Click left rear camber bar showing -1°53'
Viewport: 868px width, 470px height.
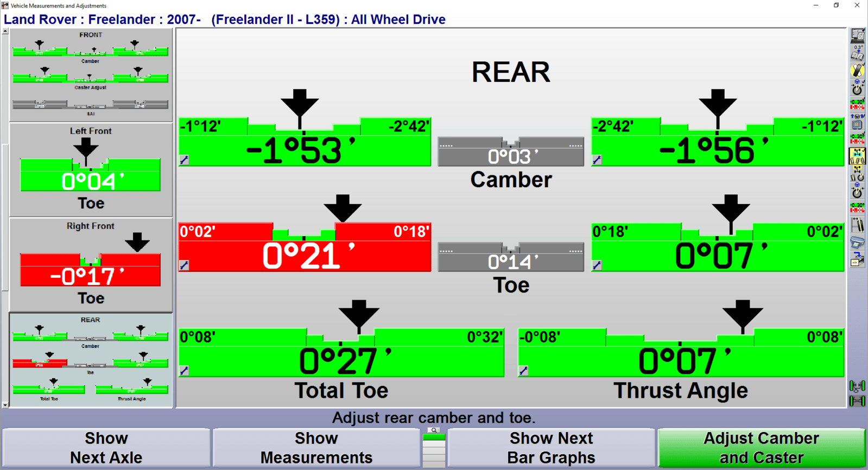tap(305, 142)
